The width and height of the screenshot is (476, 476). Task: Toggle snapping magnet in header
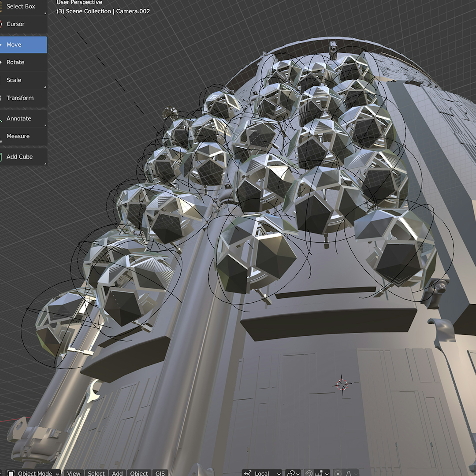point(309,473)
